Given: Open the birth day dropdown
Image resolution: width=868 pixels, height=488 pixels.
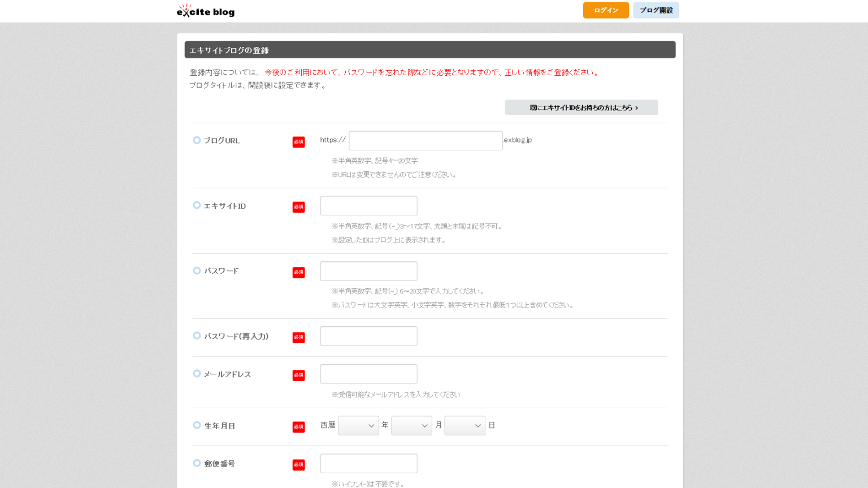Looking at the screenshot, I should tap(465, 426).
